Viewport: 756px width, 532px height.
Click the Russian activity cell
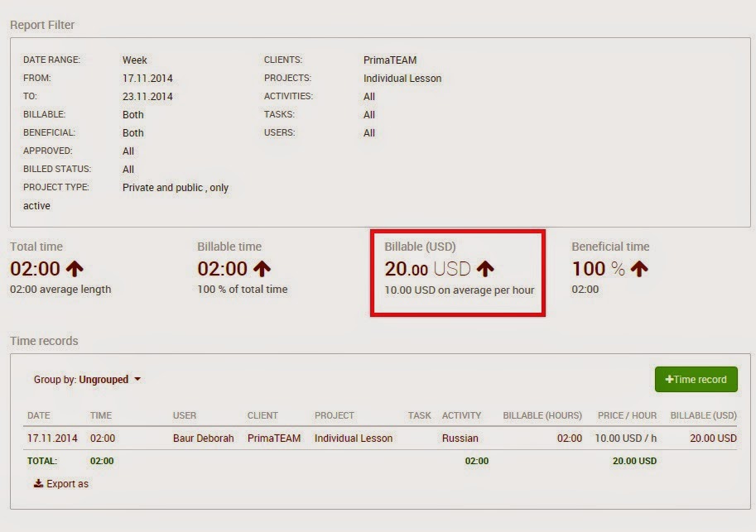tap(460, 438)
